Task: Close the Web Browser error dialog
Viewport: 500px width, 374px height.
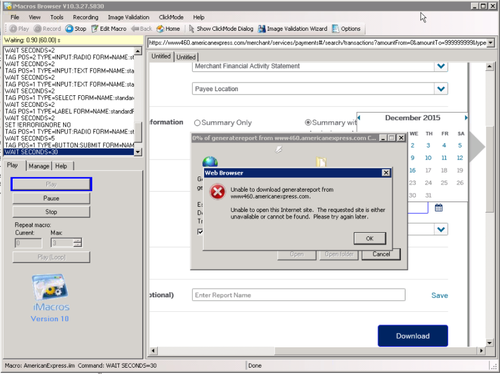Action: click(386, 173)
